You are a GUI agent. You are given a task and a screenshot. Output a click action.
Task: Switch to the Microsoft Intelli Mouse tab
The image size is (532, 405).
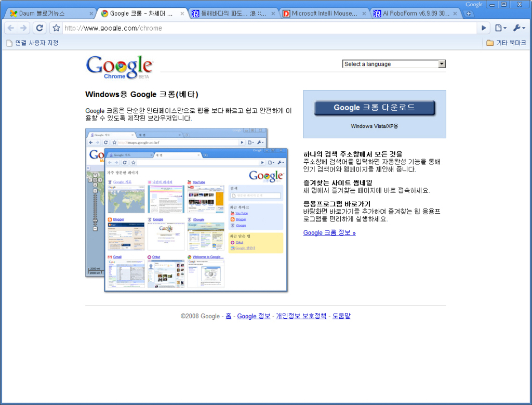click(x=325, y=14)
